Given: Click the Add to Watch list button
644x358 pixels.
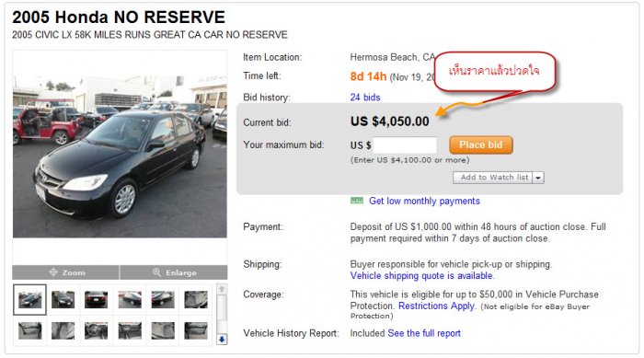Looking at the screenshot, I should point(493,178).
